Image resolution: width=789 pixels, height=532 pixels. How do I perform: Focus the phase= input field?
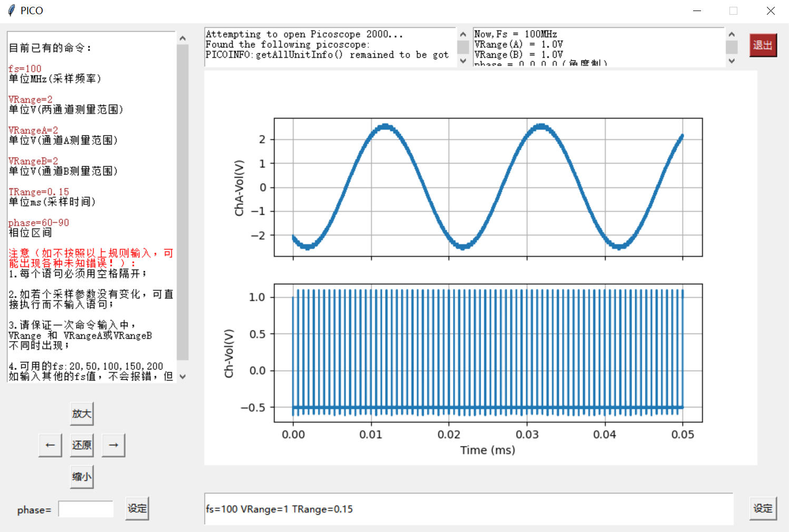coord(86,509)
